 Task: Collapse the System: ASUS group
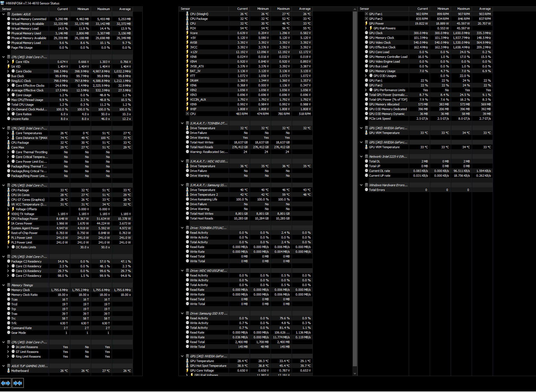pyautogui.click(x=3, y=14)
